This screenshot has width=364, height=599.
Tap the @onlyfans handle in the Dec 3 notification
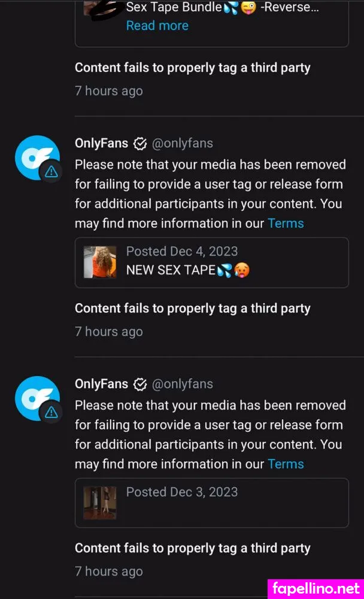pos(183,384)
